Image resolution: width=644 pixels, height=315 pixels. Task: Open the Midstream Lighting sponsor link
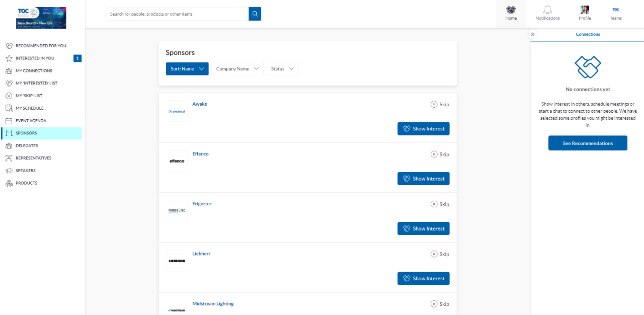pyautogui.click(x=213, y=303)
